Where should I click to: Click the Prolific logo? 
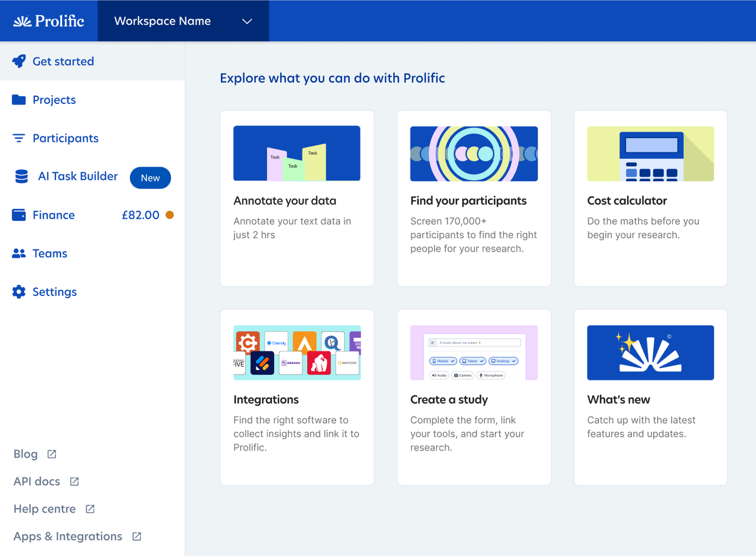coord(48,21)
